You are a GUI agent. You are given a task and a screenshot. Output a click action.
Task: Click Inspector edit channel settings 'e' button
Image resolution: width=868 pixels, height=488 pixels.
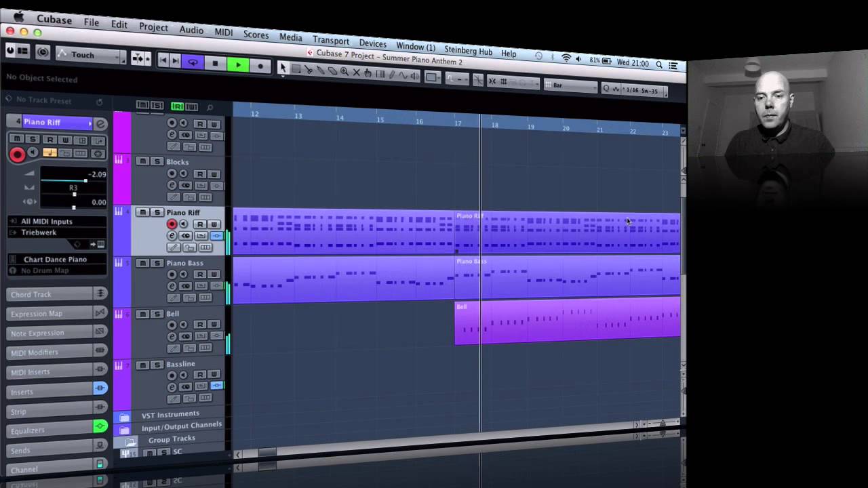tap(100, 123)
